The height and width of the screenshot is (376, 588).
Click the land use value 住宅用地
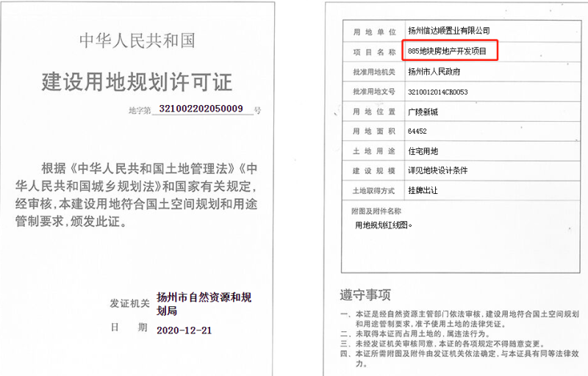pos(423,151)
